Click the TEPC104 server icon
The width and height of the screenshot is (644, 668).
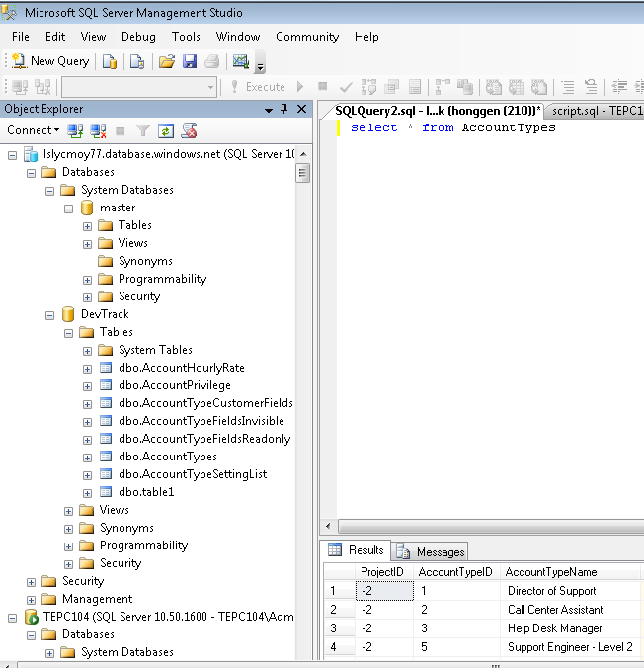[32, 617]
